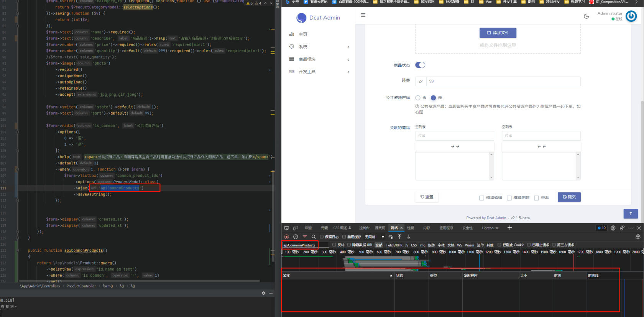Clear network log with the clear icon
Viewport: 644px width, 317px height.
[296, 237]
